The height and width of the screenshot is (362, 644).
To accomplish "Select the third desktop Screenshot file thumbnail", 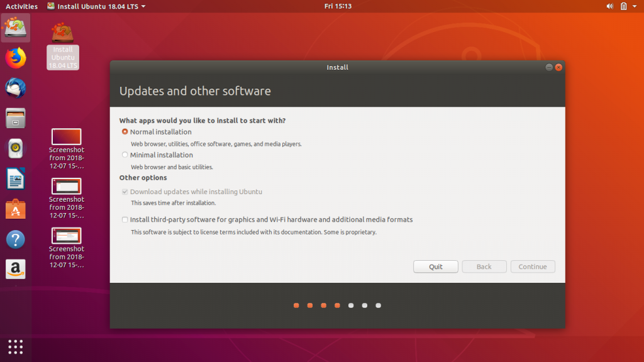I will 66,236.
